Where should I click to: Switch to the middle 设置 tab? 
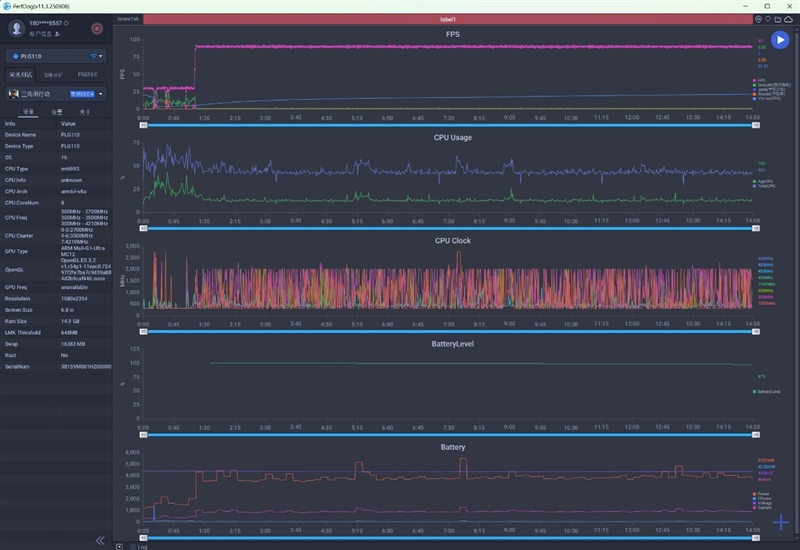[x=57, y=112]
